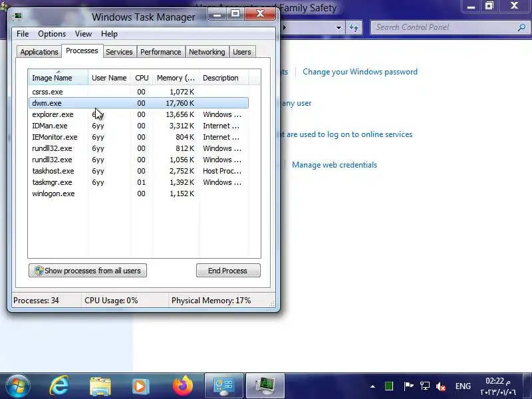Open the View menu

(83, 34)
